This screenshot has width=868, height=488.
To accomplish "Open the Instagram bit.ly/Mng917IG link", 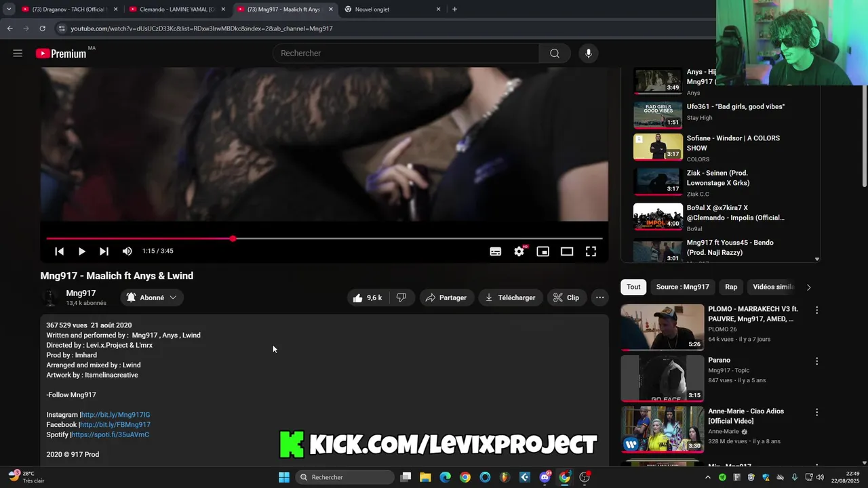I will 116,415.
